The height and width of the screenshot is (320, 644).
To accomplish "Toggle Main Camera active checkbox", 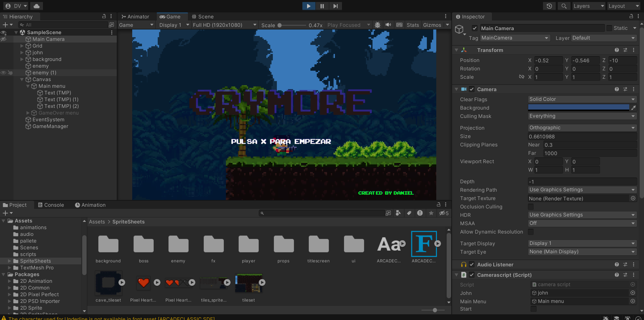I will click(x=475, y=28).
